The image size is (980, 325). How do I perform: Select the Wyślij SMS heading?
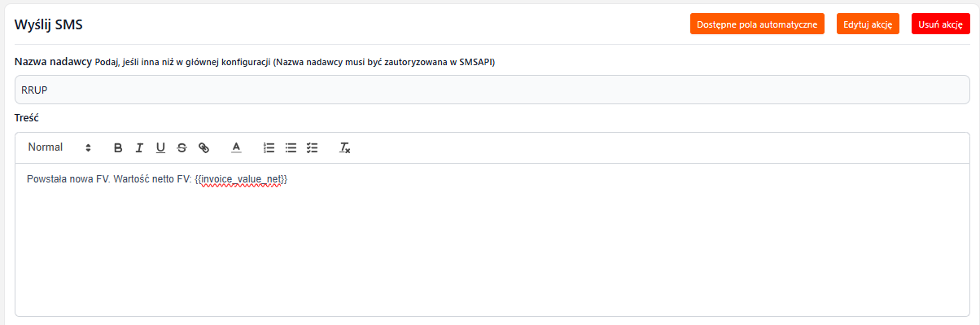coord(49,24)
